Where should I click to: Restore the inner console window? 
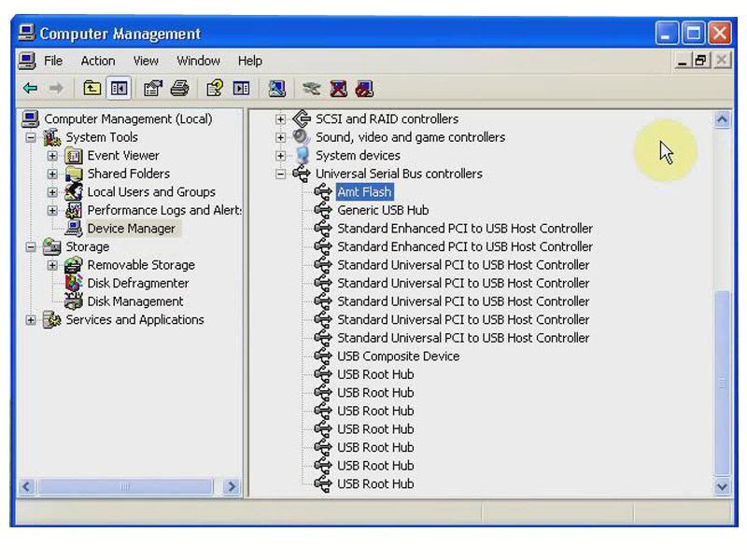click(x=701, y=61)
